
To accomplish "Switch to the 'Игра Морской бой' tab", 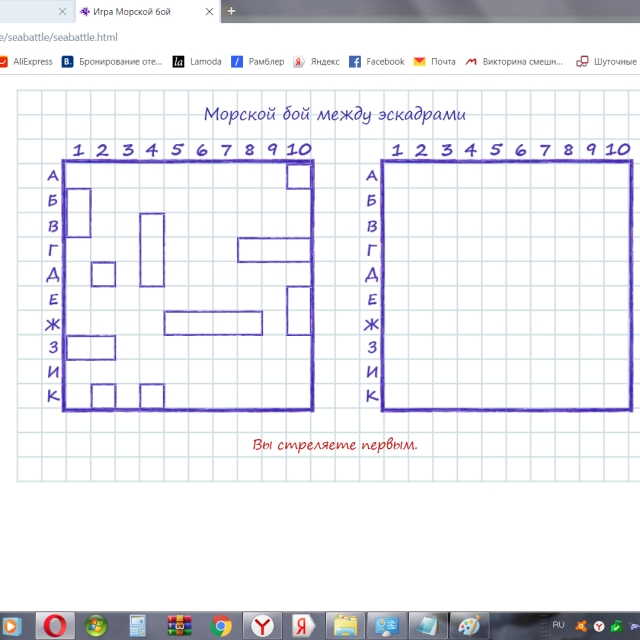I will pyautogui.click(x=140, y=12).
